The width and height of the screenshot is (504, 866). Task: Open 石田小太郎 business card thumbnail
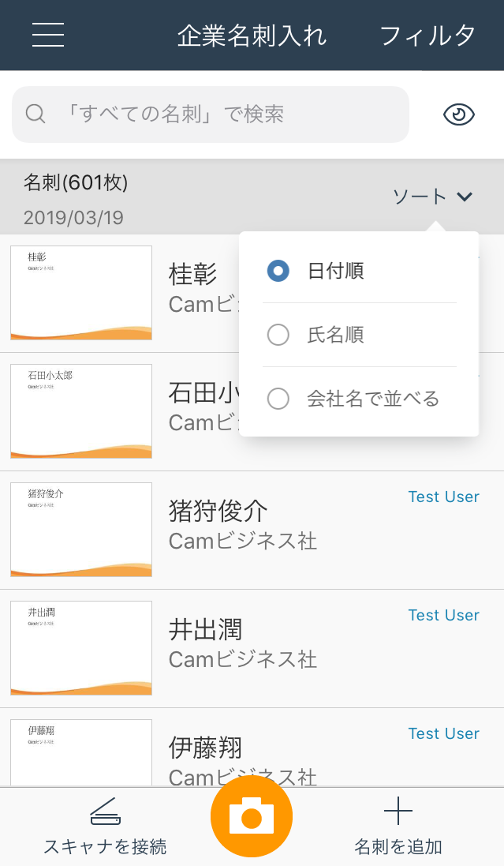(x=81, y=411)
